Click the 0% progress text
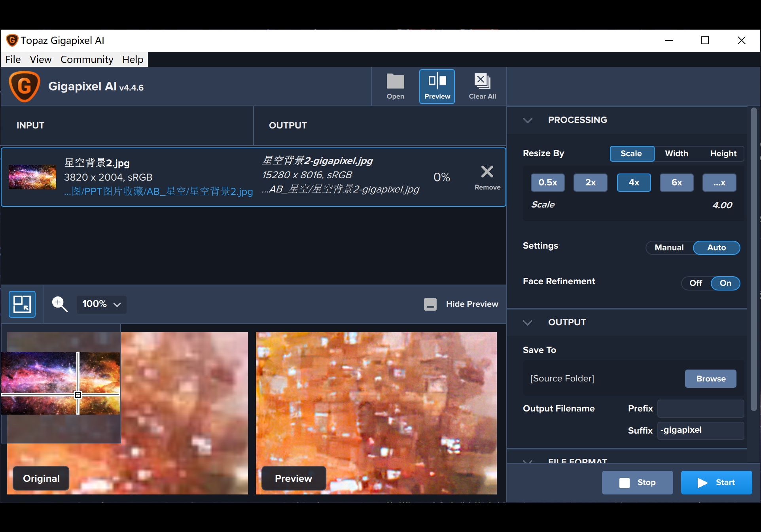This screenshot has width=761, height=532. coord(442,177)
